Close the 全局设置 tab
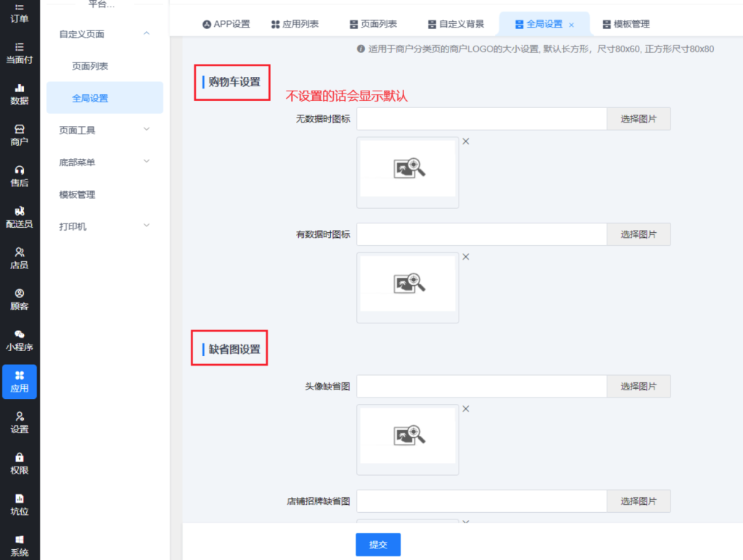 [x=571, y=25]
